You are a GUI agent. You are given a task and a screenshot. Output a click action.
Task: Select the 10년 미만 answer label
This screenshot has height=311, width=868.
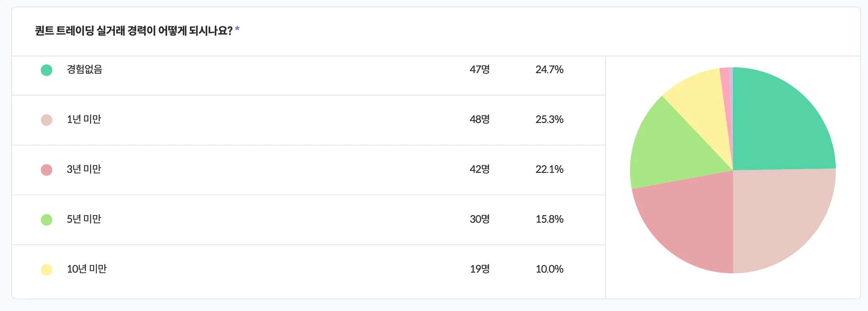click(86, 269)
